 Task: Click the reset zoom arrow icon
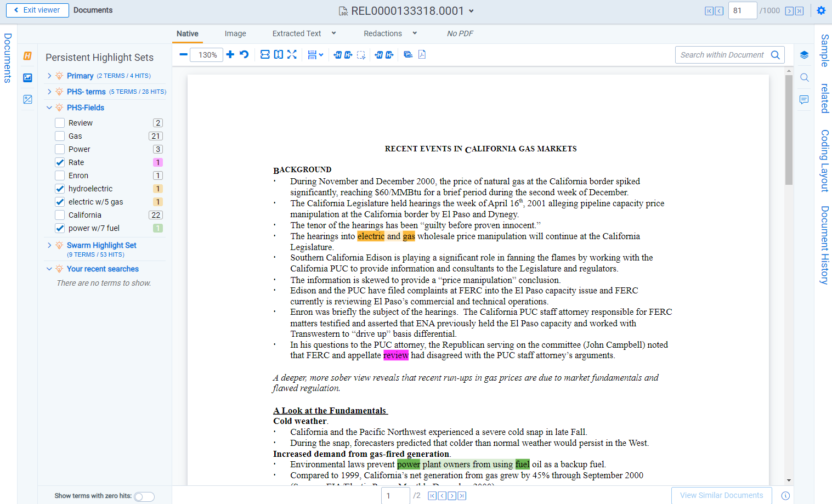(x=245, y=54)
